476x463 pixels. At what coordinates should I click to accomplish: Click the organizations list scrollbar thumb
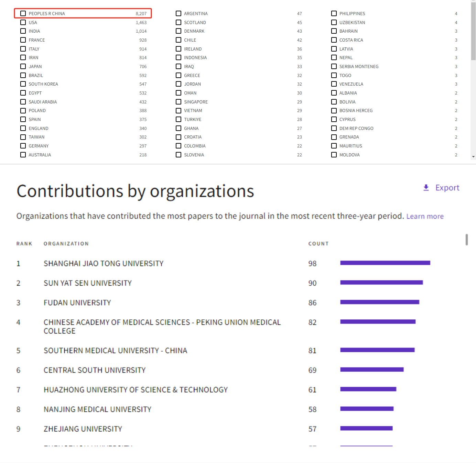tap(467, 240)
